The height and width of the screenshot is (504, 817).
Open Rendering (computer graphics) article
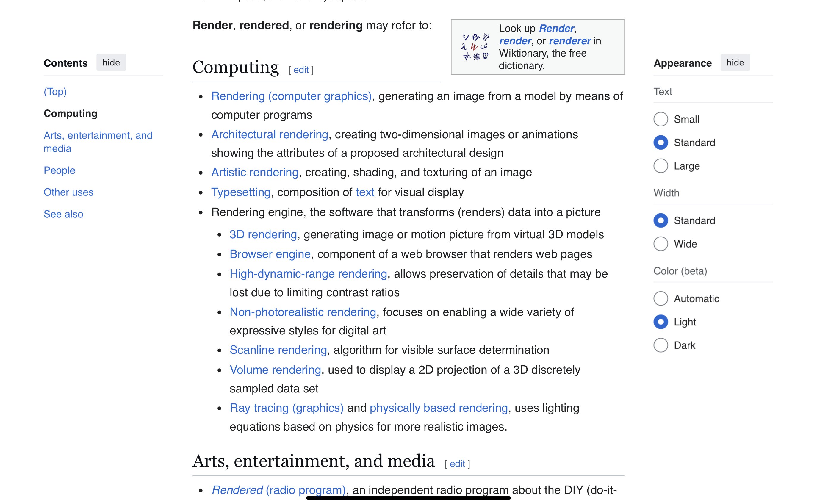[x=291, y=96]
